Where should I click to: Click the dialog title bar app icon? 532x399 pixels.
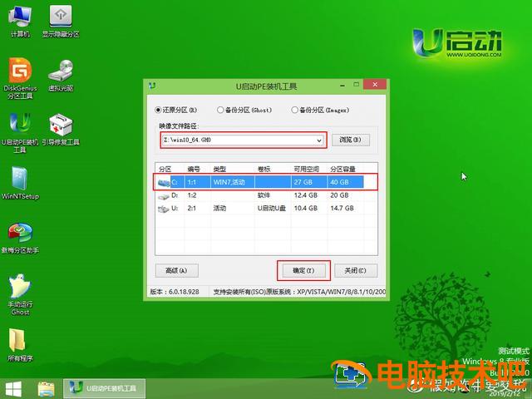pyautogui.click(x=152, y=86)
